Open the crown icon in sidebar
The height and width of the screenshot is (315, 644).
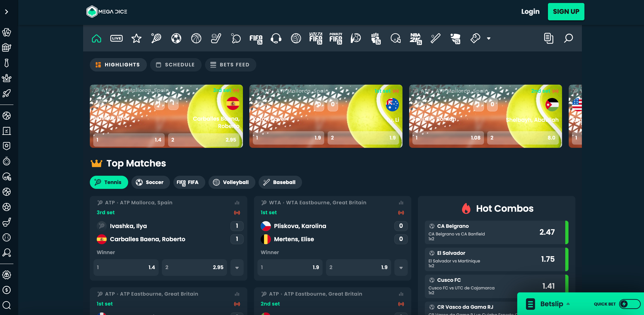click(7, 78)
